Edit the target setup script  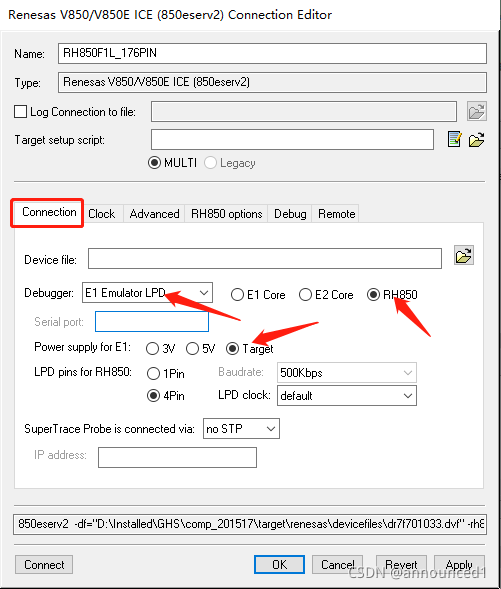(x=454, y=139)
